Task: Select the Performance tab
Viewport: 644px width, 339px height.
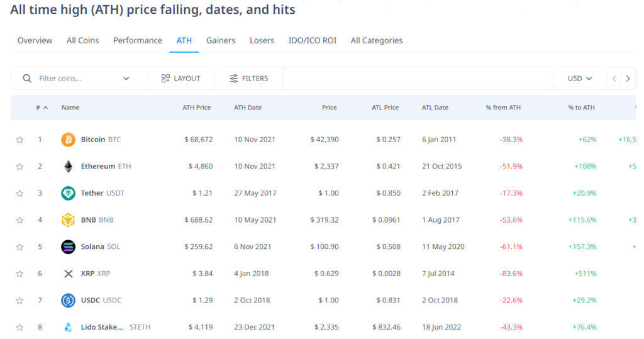Action: coord(138,40)
